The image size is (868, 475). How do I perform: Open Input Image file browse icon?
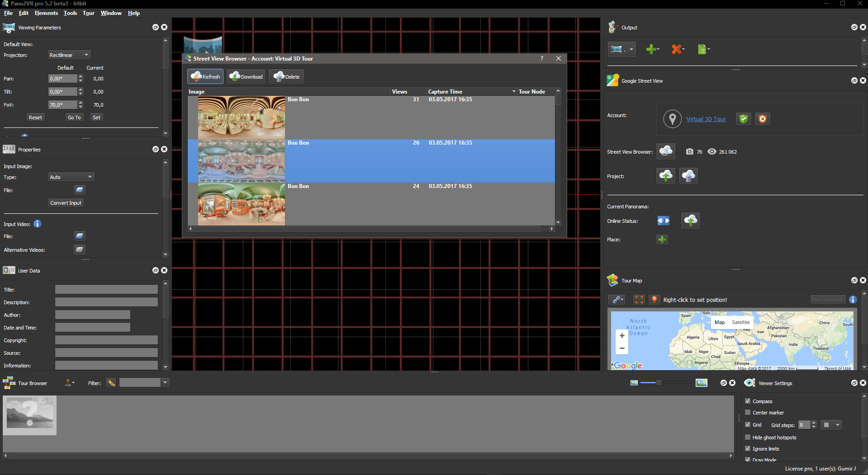[x=80, y=190]
